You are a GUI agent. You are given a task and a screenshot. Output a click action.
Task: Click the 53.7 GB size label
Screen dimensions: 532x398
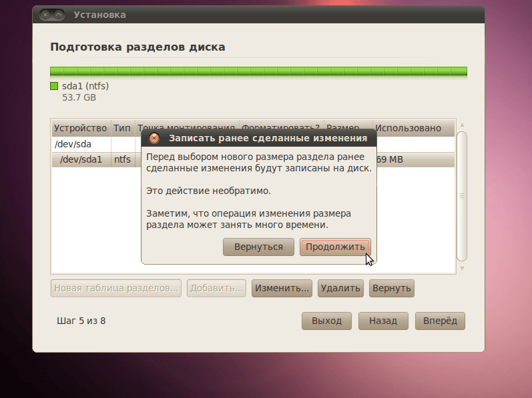point(79,97)
